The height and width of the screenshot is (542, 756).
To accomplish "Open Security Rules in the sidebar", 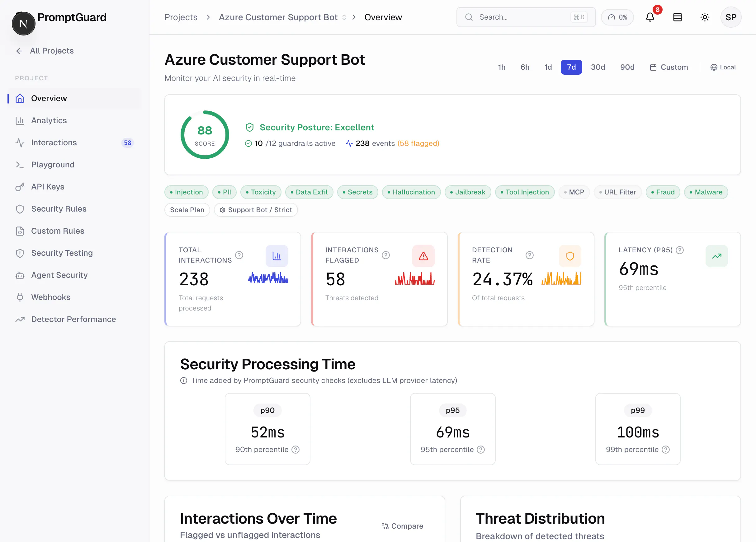I will pyautogui.click(x=74, y=209).
